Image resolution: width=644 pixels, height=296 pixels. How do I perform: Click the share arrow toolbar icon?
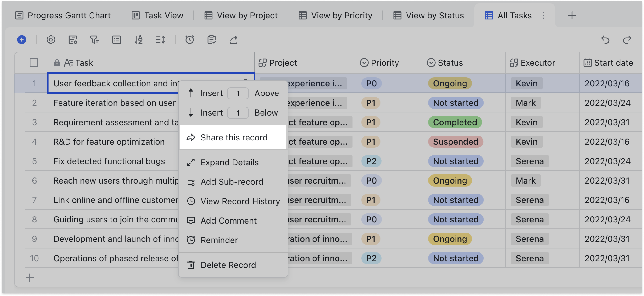pos(233,40)
